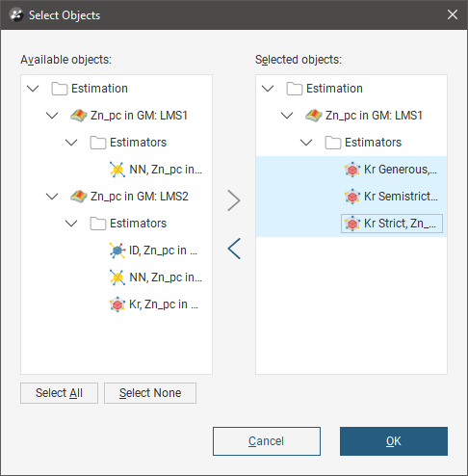Image resolution: width=468 pixels, height=476 pixels.
Task: Click the Kr estimator icon in Available objects
Action: (117, 304)
